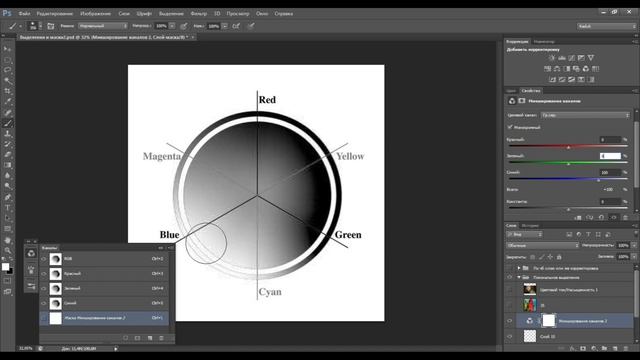
Task: Toggle visibility of Green channel
Action: 44,289
